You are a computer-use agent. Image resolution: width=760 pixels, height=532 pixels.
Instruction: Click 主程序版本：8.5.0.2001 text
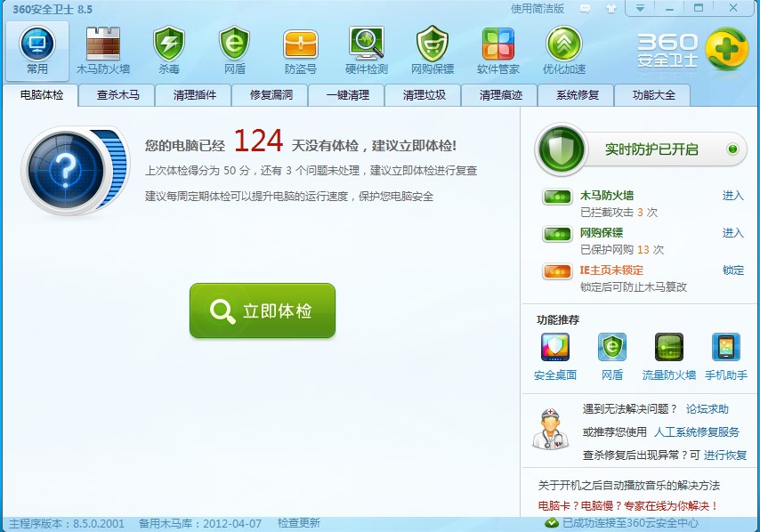click(x=67, y=523)
